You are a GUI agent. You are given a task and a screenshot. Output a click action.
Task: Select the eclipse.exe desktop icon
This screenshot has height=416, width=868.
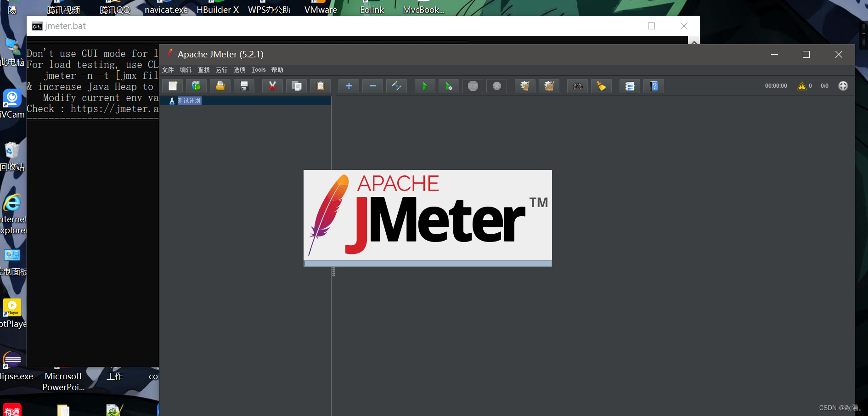click(16, 366)
